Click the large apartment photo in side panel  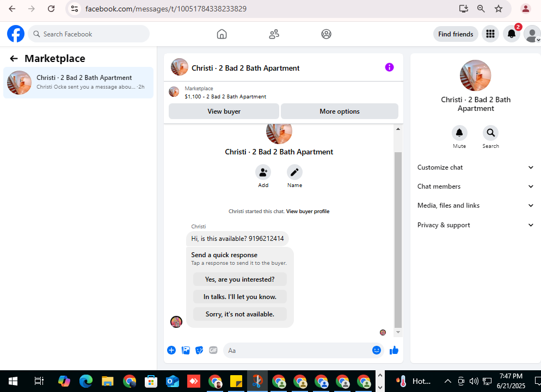(476, 76)
